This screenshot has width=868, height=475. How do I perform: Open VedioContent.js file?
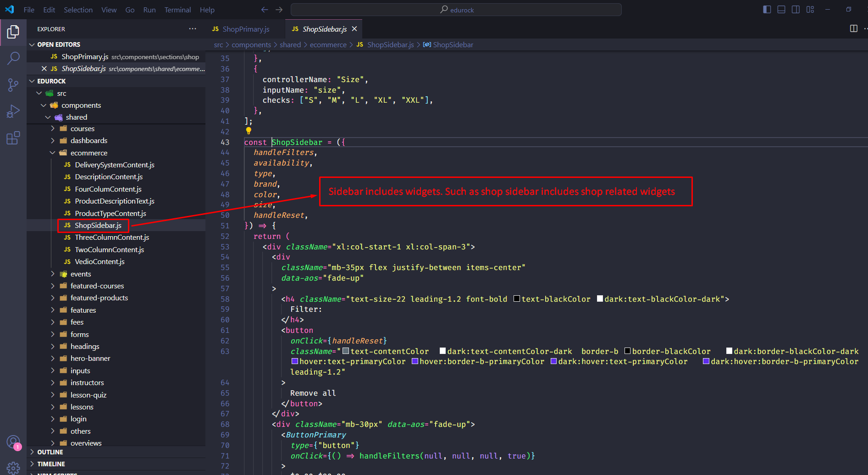(x=100, y=262)
